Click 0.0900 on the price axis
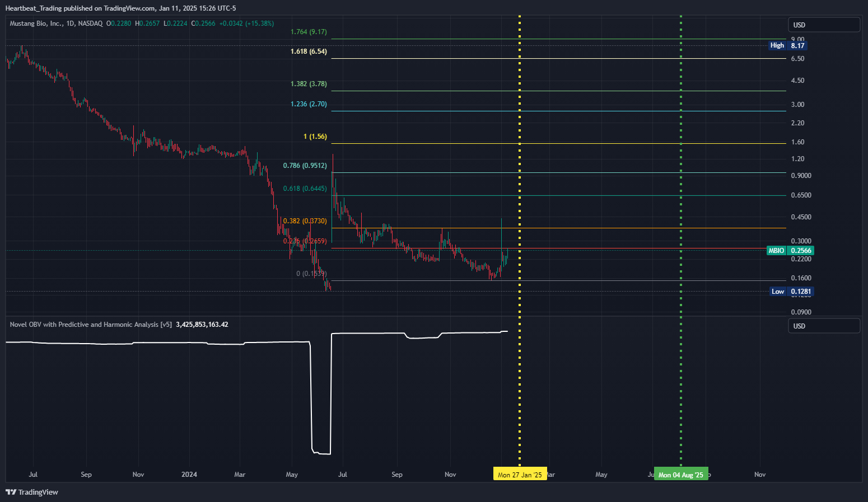Image resolution: width=868 pixels, height=502 pixels. point(801,312)
